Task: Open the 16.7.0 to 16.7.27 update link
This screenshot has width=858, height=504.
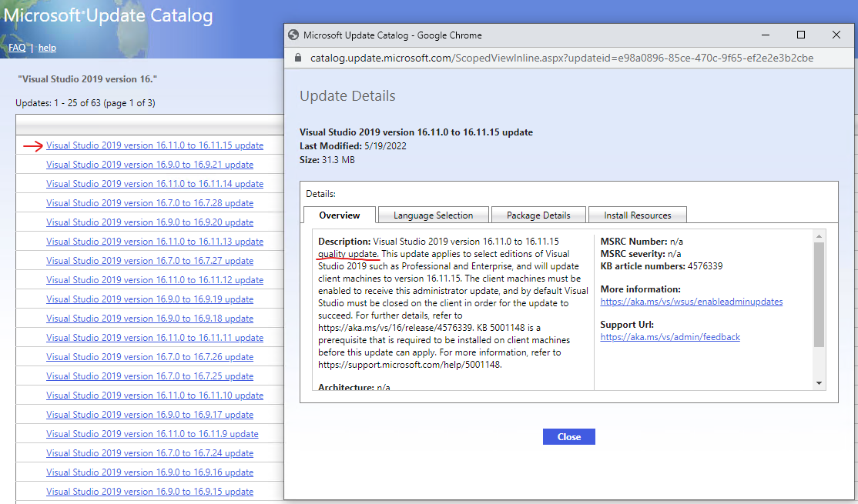Action: [x=150, y=261]
